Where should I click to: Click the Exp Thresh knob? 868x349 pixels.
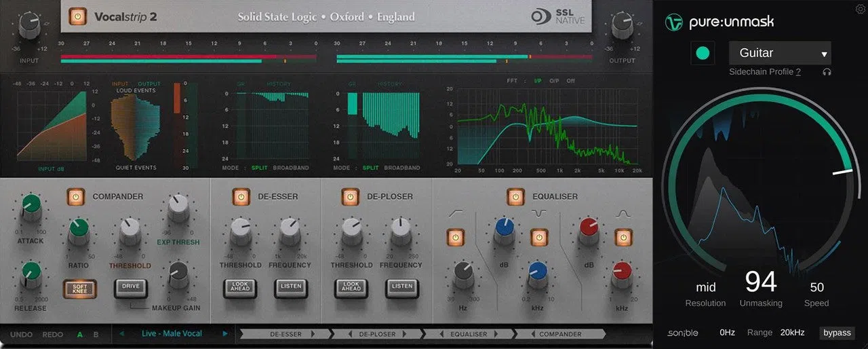[179, 209]
